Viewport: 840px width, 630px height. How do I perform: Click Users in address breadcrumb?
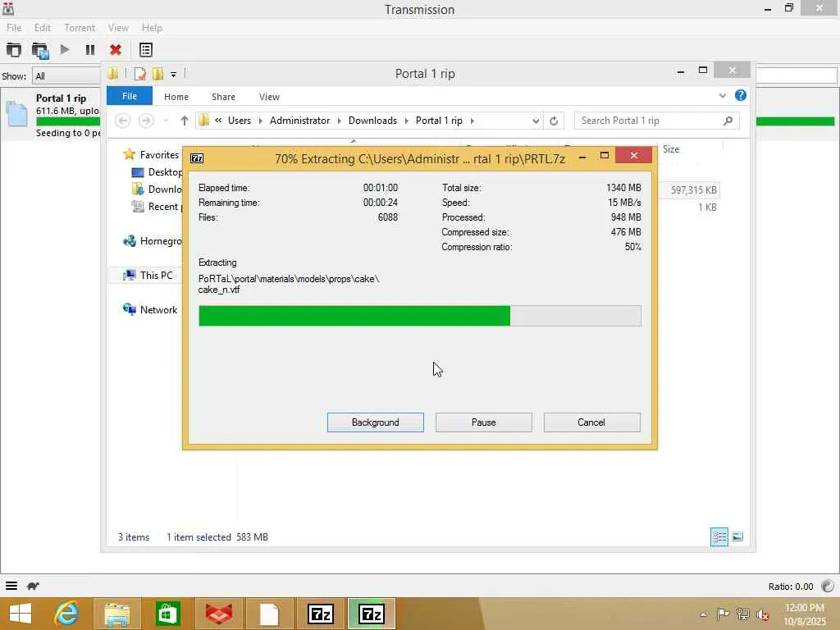click(240, 121)
